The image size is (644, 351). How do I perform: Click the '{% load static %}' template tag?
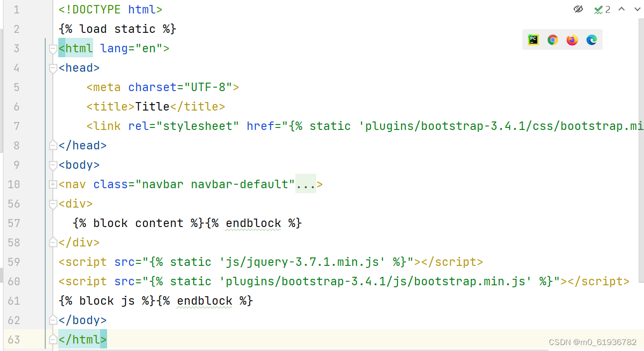pyautogui.click(x=118, y=29)
